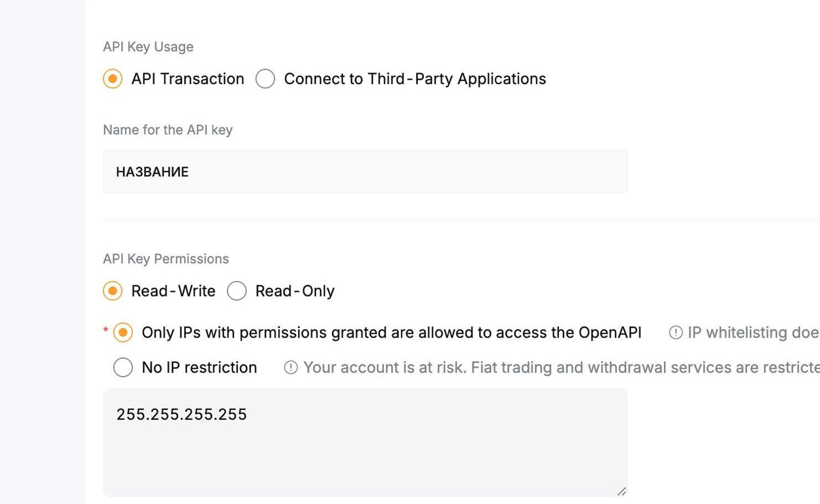Click the "IP whitelisting" hint text
Image resolution: width=820 pixels, height=504 pixels.
point(752,332)
